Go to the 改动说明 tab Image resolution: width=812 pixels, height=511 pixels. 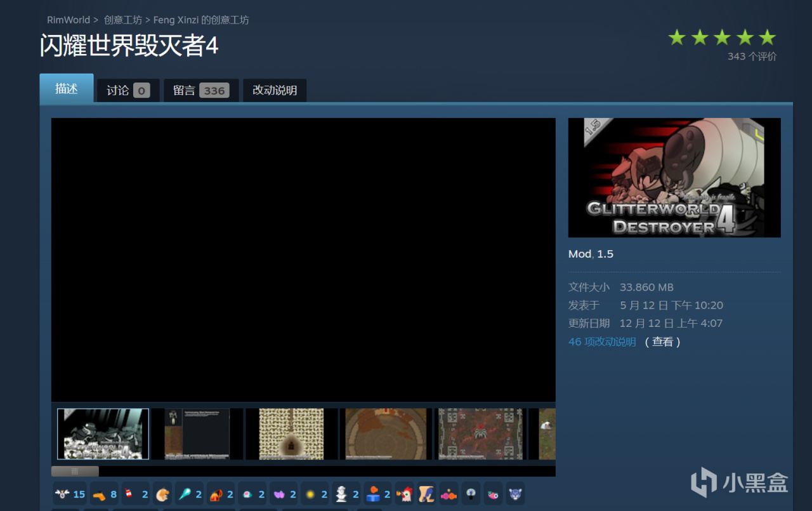point(275,90)
